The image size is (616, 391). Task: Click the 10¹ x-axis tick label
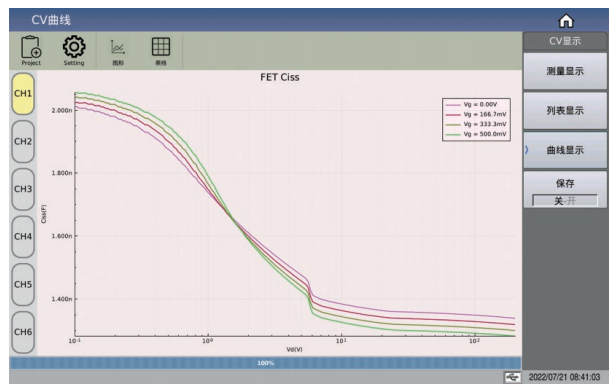pos(341,341)
